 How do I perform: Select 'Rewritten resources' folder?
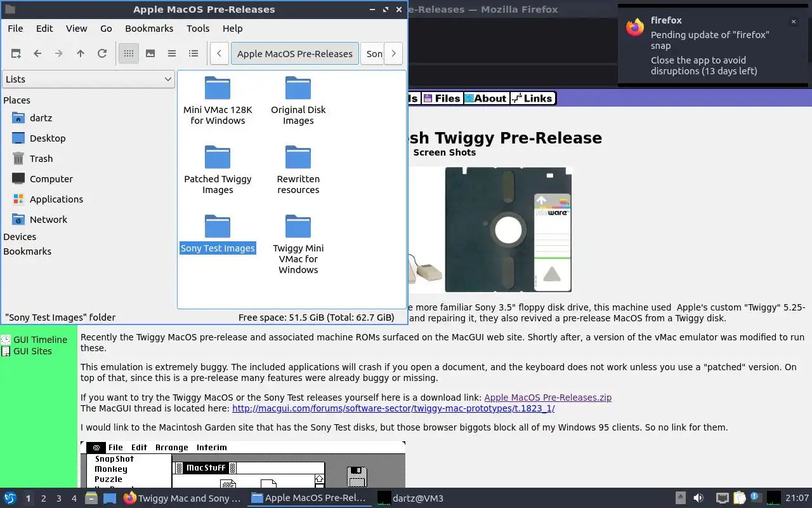click(x=298, y=170)
